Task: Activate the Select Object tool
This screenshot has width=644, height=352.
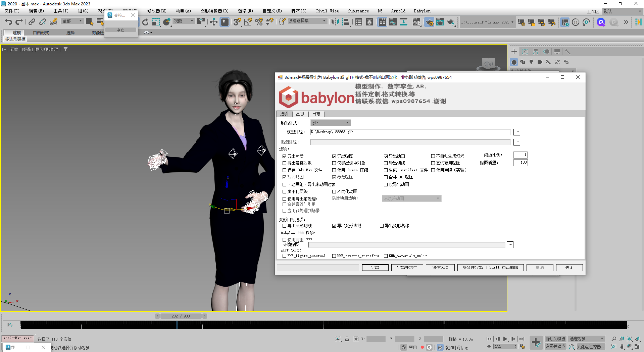Action: (x=89, y=22)
